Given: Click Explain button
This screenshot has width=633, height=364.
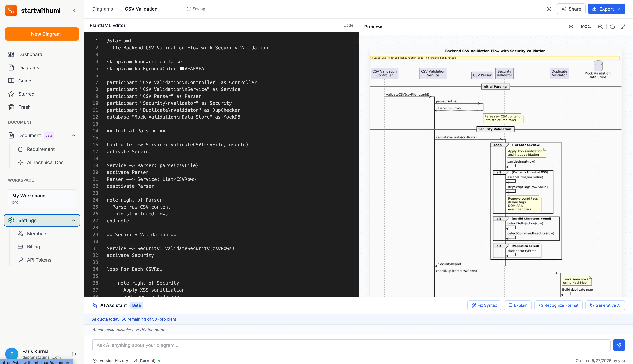Looking at the screenshot, I should click(518, 305).
